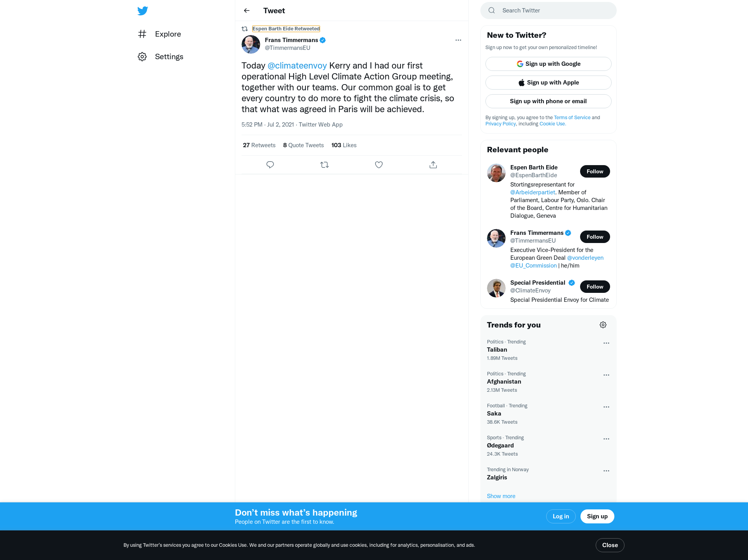The image size is (748, 560).
Task: Retweet using the retweet icon below tweet
Action: 325,165
